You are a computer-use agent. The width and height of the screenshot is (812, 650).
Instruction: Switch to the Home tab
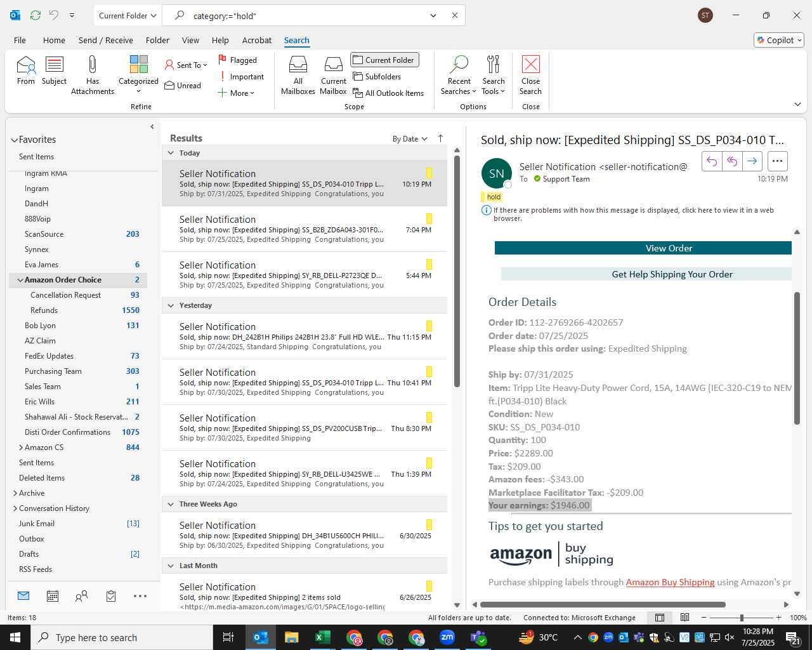pos(54,40)
